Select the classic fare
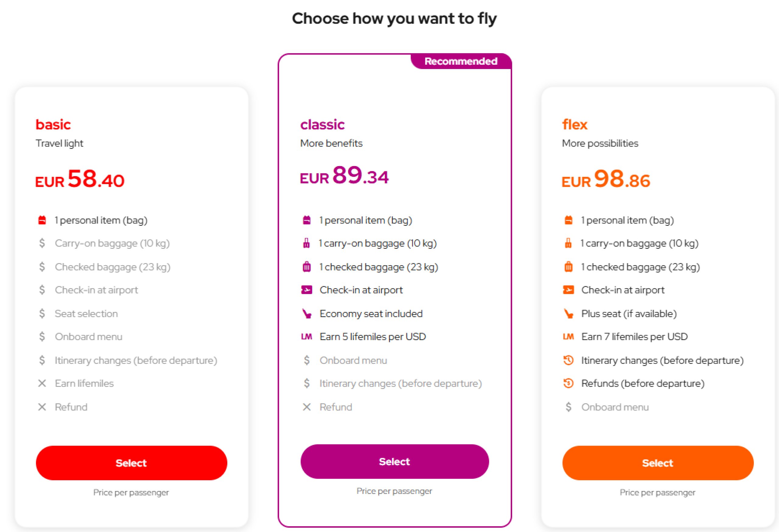 (395, 461)
